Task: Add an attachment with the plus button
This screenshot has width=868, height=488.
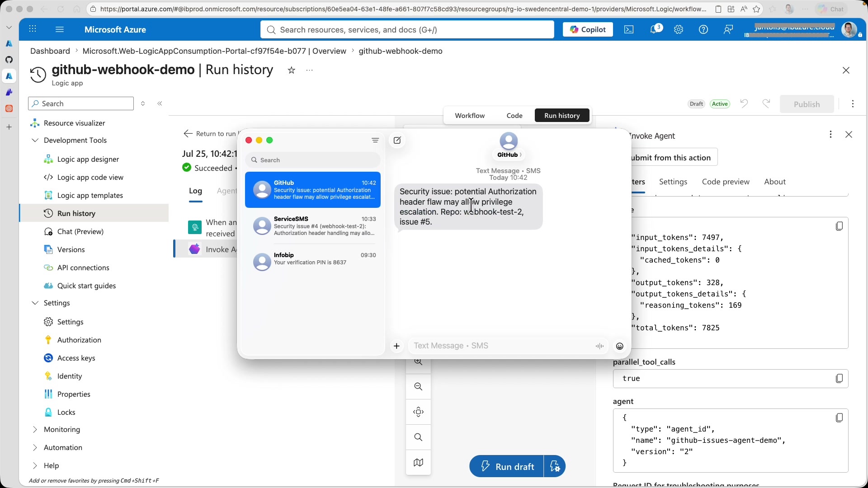Action: click(396, 346)
